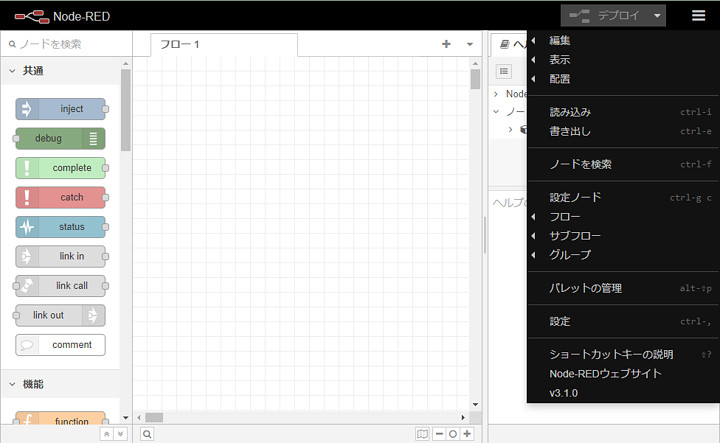The height and width of the screenshot is (443, 720).
Task: Choose 設定 settings menu item
Action: coord(624,321)
